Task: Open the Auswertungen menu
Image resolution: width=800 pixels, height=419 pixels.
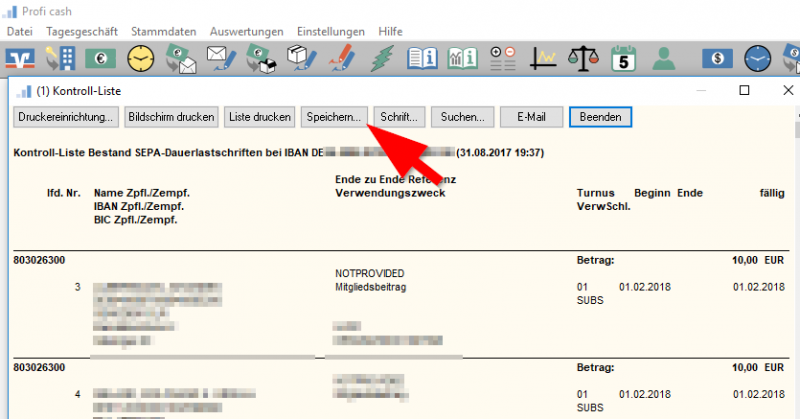Action: tap(240, 31)
